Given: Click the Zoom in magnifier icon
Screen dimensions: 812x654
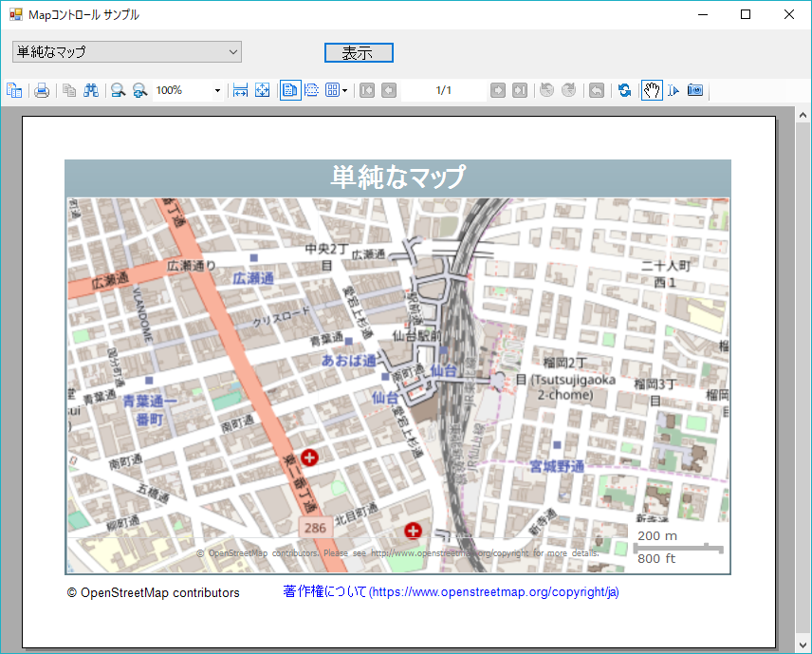Looking at the screenshot, I should pos(139,90).
